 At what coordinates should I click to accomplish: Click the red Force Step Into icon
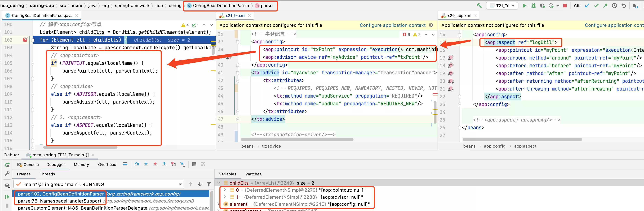click(x=155, y=164)
